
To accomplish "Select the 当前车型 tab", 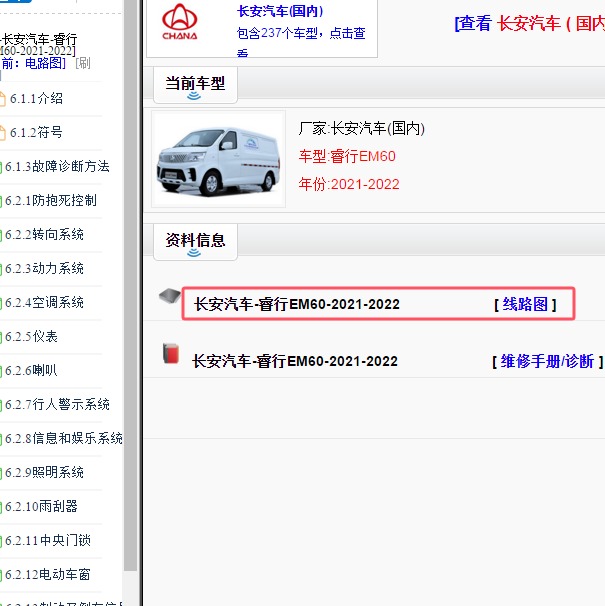I will 195,85.
